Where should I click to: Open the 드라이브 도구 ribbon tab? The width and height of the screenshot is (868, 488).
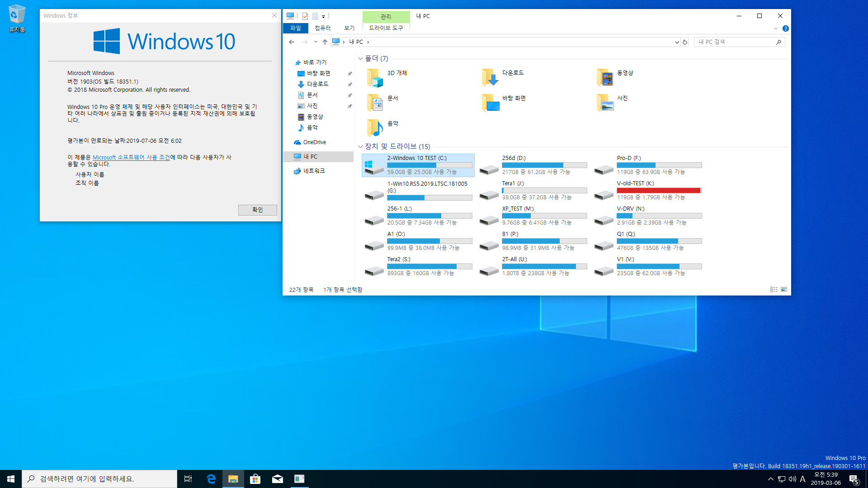[x=386, y=28]
